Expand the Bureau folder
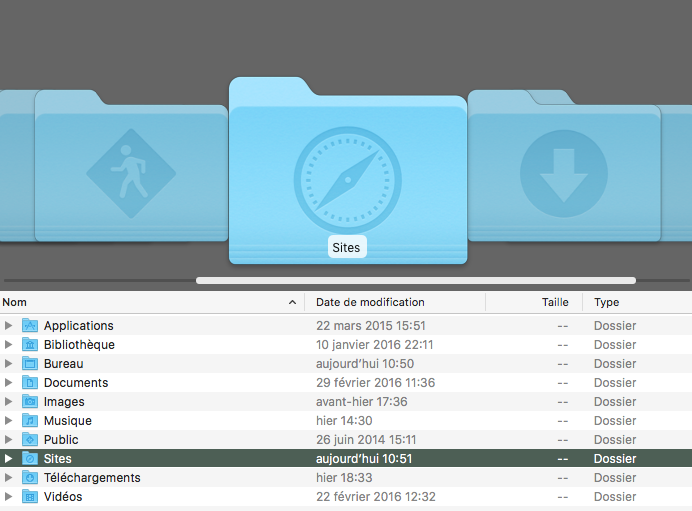 pyautogui.click(x=8, y=364)
